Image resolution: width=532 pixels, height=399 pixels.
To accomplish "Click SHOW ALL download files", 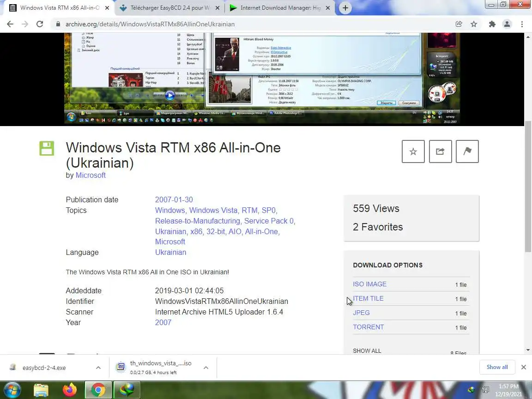I will pyautogui.click(x=367, y=351).
